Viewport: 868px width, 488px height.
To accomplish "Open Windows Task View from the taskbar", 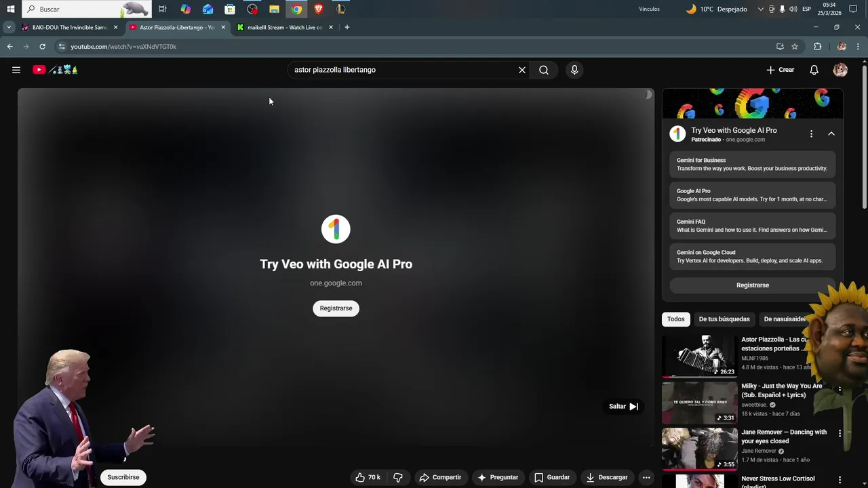I will pos(163,9).
